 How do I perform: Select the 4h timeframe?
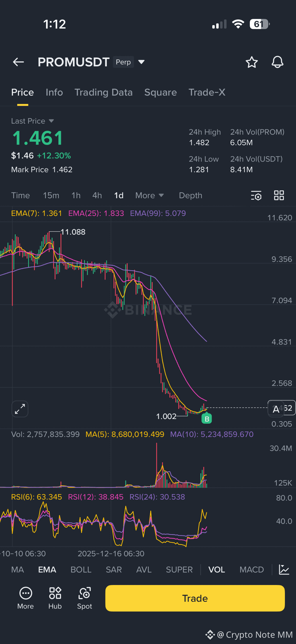click(97, 195)
